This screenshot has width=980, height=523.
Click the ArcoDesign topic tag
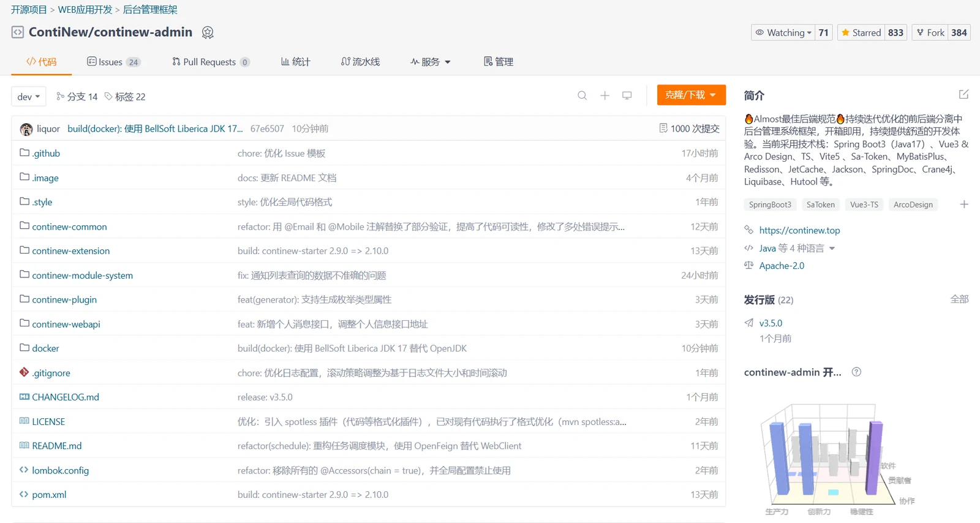(913, 205)
